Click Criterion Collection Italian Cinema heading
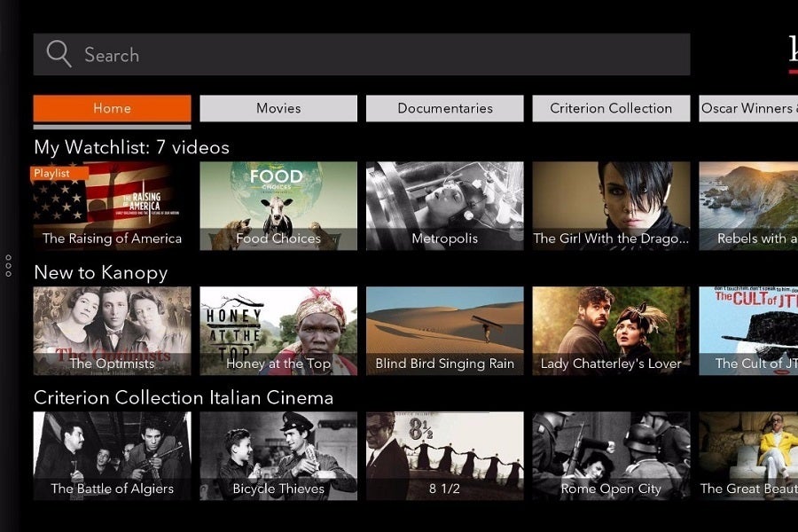Viewport: 798px width, 532px height. tap(184, 397)
